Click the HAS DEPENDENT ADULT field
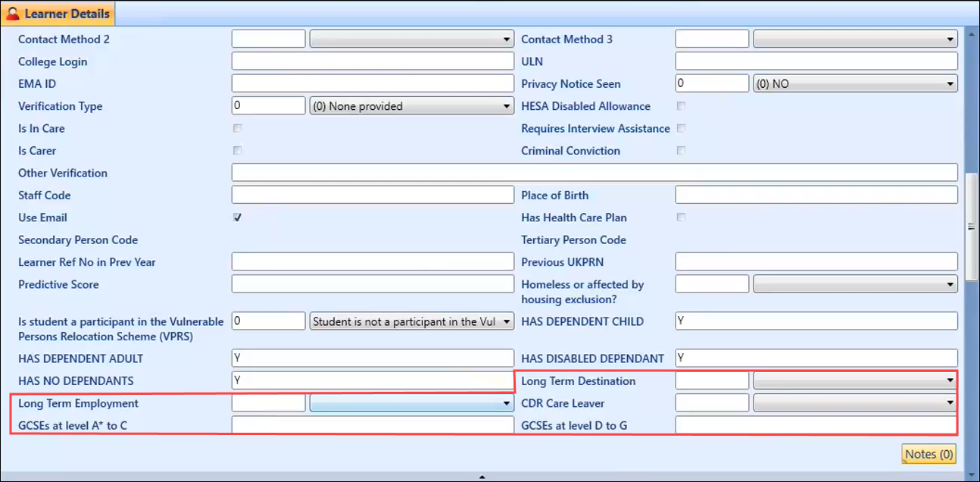980x482 pixels. 373,358
